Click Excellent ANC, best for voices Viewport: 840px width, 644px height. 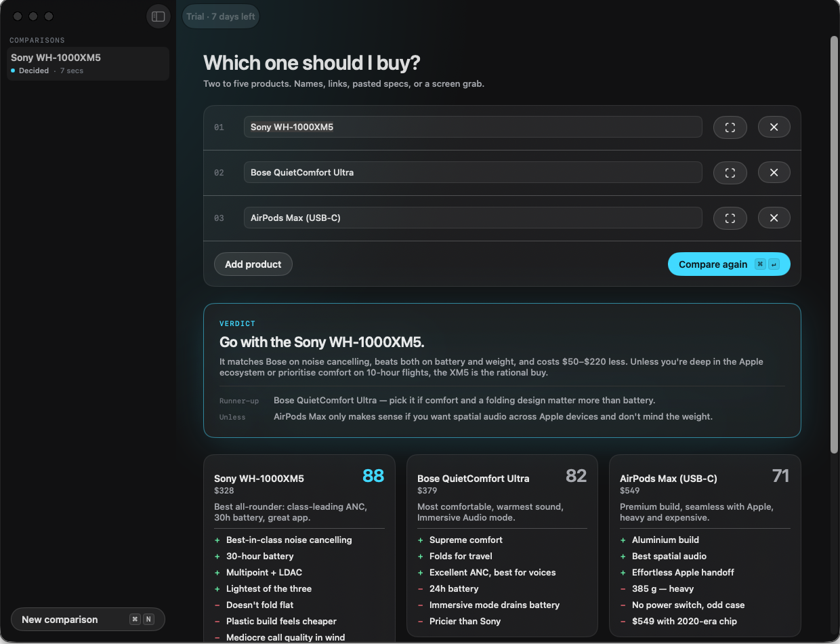492,573
